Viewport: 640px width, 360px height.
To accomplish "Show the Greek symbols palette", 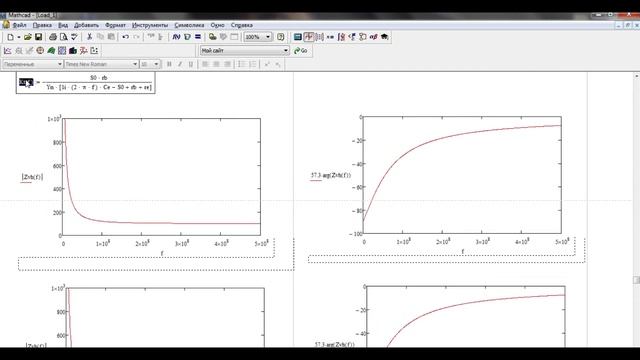I will click(373, 37).
